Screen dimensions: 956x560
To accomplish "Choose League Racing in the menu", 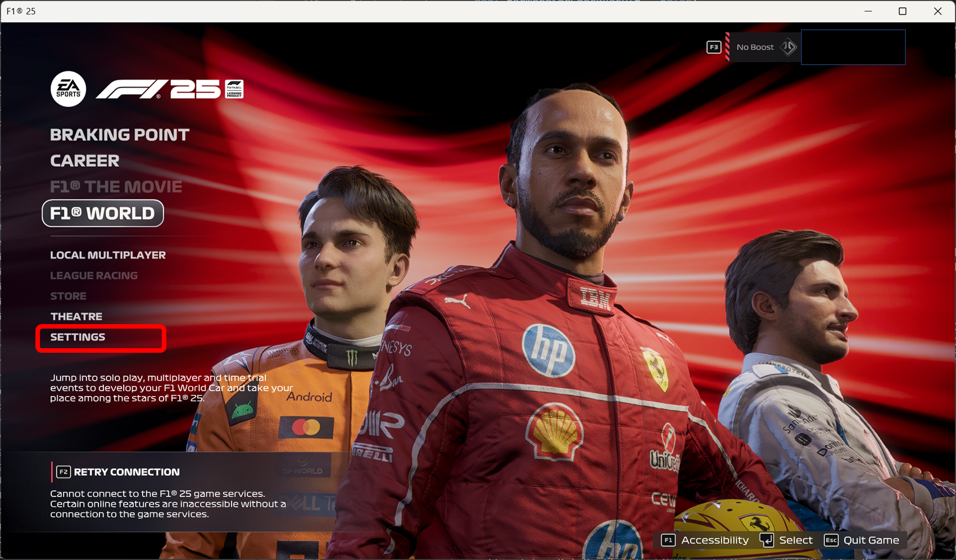I will coord(94,275).
